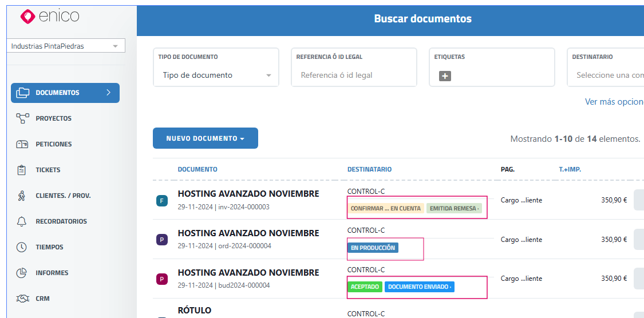This screenshot has width=644, height=318.
Task: Click the Tiempos clock icon
Action: [22, 247]
